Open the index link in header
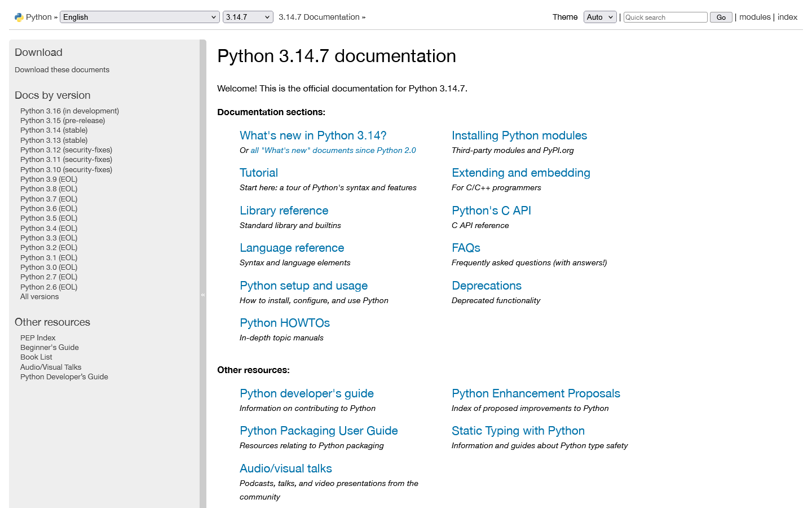 (x=787, y=17)
